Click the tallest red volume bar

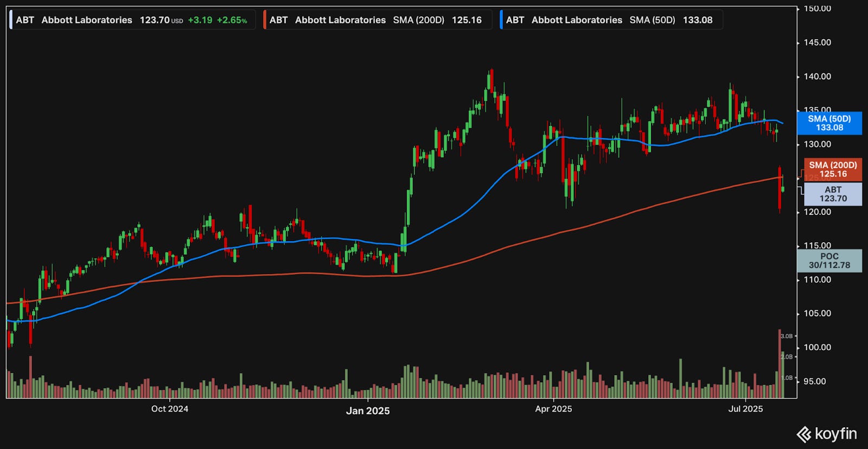pyautogui.click(x=780, y=364)
